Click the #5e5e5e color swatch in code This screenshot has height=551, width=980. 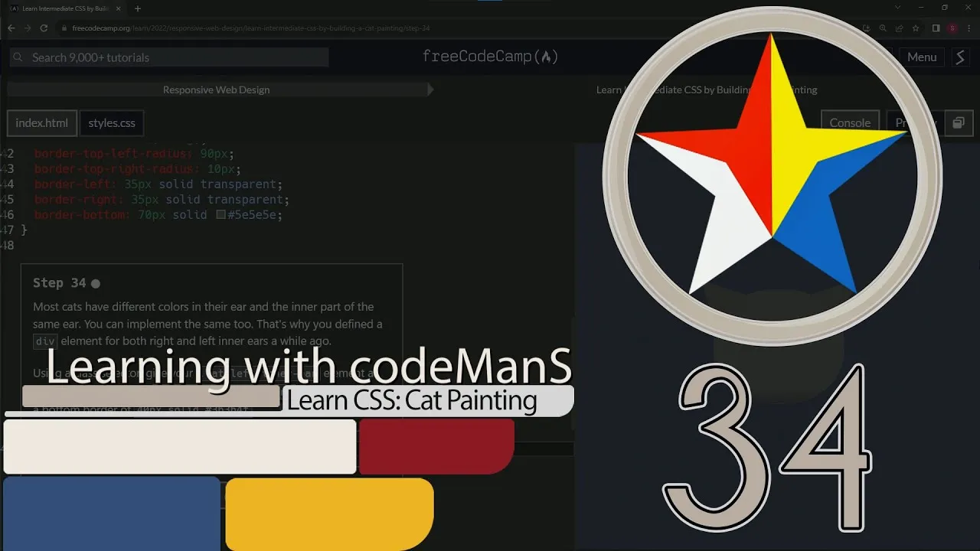point(220,215)
